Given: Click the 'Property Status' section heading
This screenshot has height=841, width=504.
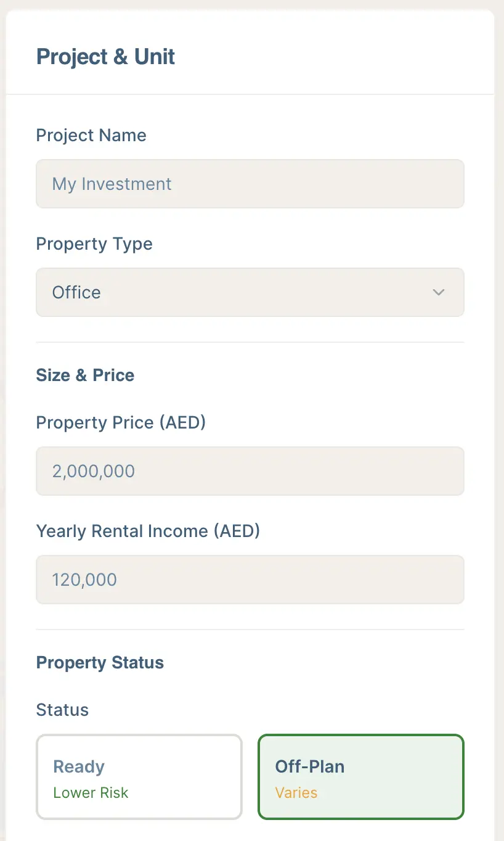Looking at the screenshot, I should click(x=100, y=663).
